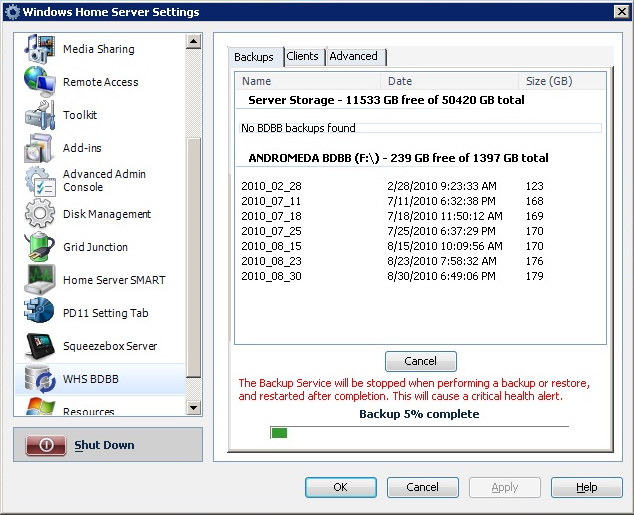Select the 2010_08_15 backup row

point(421,246)
